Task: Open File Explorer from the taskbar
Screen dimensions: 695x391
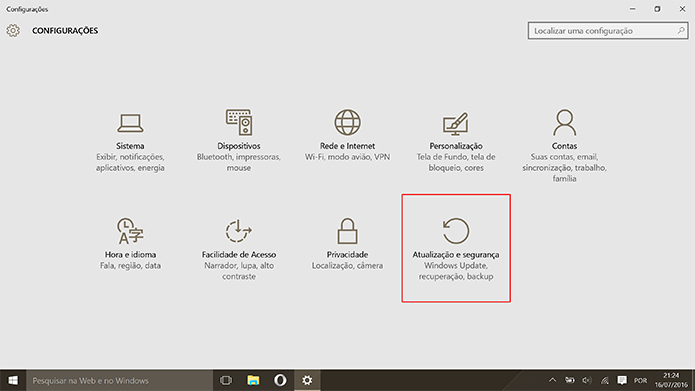Action: click(x=253, y=380)
